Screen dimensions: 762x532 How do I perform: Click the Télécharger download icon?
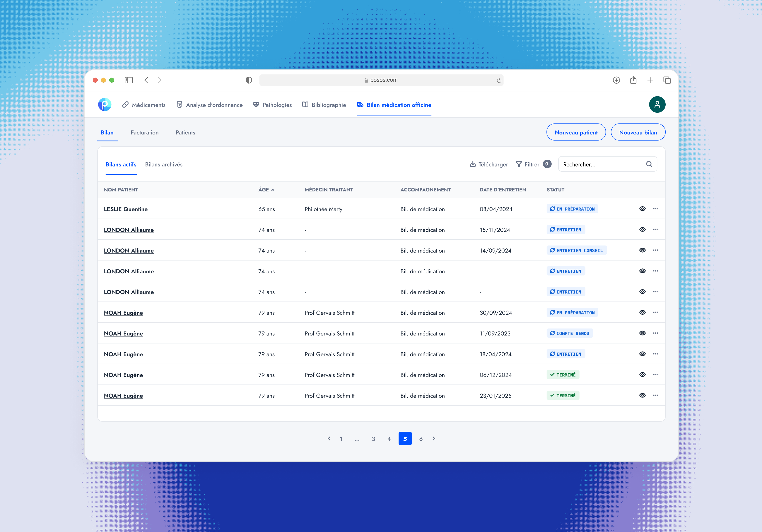coord(473,164)
